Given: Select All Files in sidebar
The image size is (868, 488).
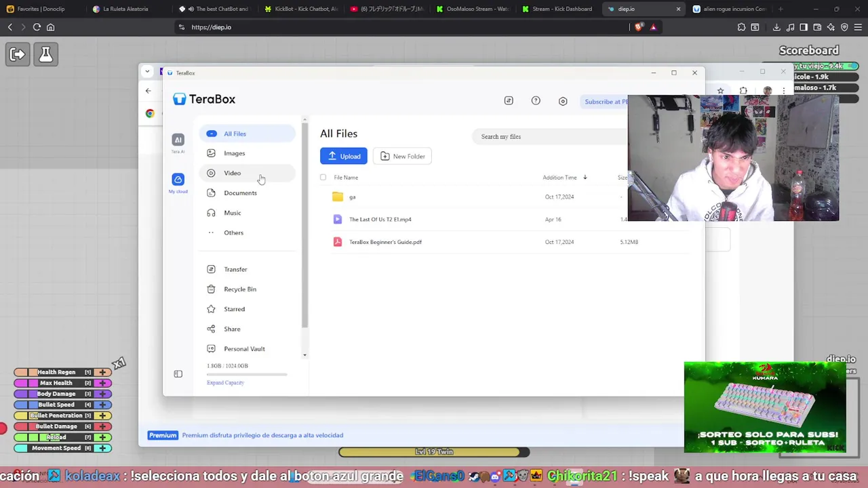Looking at the screenshot, I should [248, 134].
